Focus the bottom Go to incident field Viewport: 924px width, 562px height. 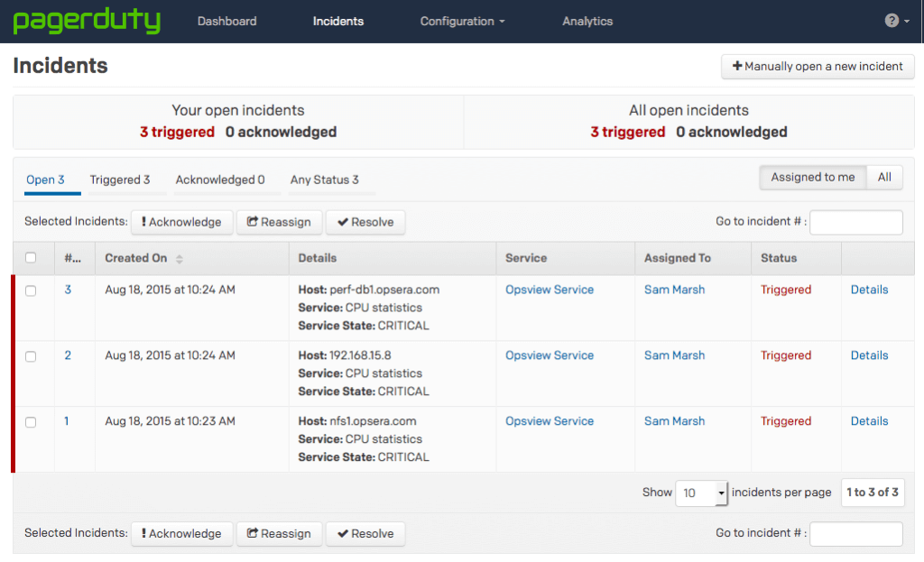[x=856, y=534]
